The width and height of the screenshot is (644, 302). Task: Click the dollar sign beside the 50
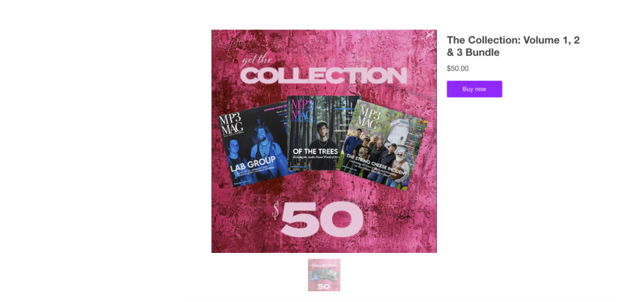277,211
